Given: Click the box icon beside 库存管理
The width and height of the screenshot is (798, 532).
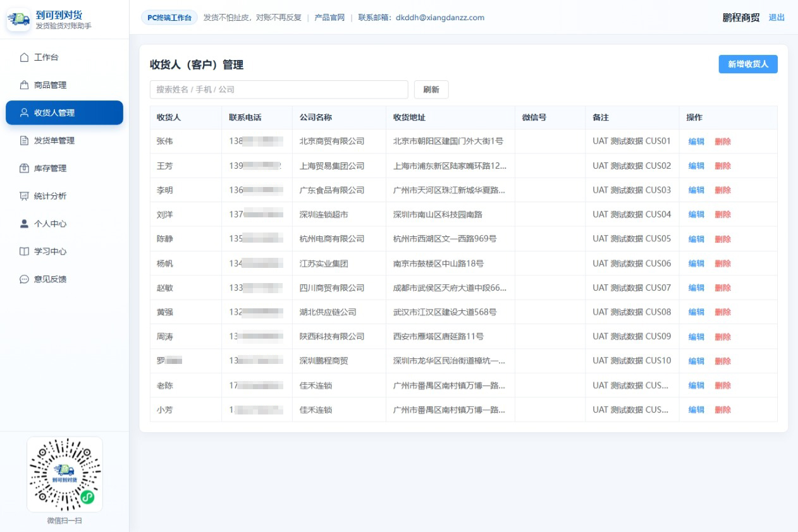Looking at the screenshot, I should (25, 169).
